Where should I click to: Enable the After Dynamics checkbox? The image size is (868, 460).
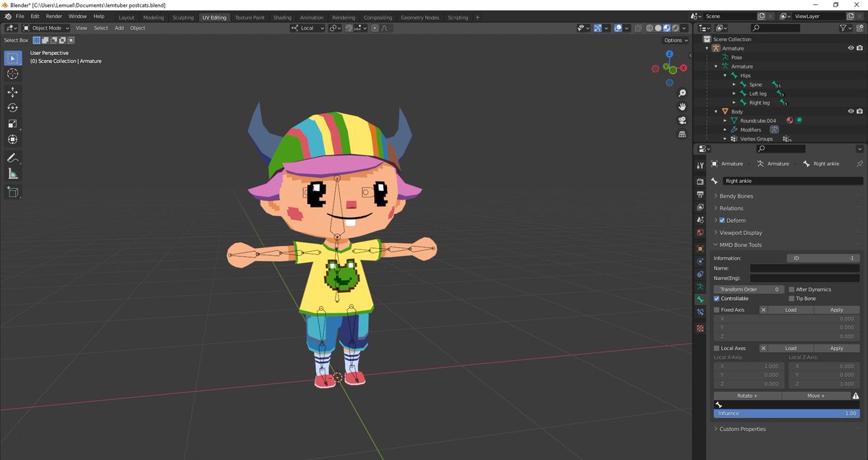[x=791, y=289]
